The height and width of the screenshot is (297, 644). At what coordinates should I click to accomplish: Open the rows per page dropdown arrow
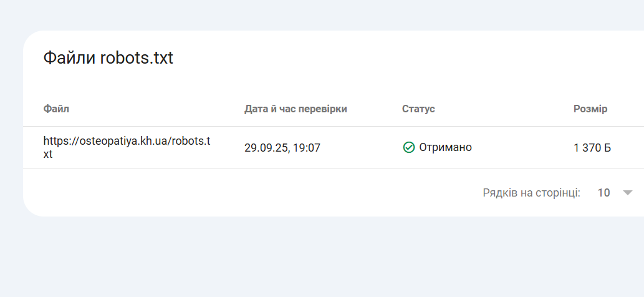[628, 193]
